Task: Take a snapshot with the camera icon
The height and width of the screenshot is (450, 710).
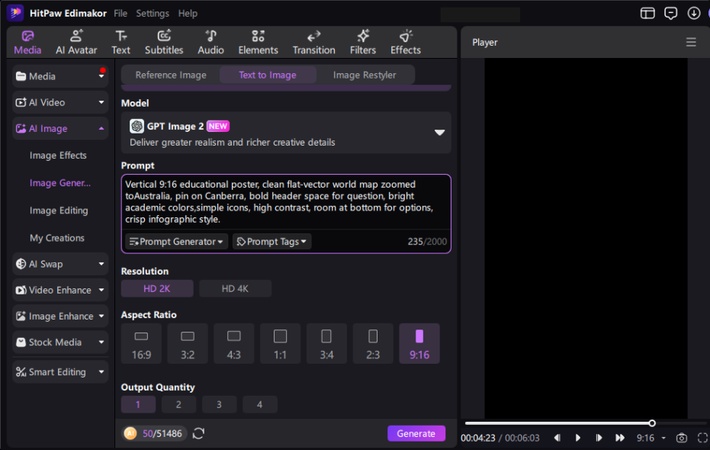Action: [681, 438]
